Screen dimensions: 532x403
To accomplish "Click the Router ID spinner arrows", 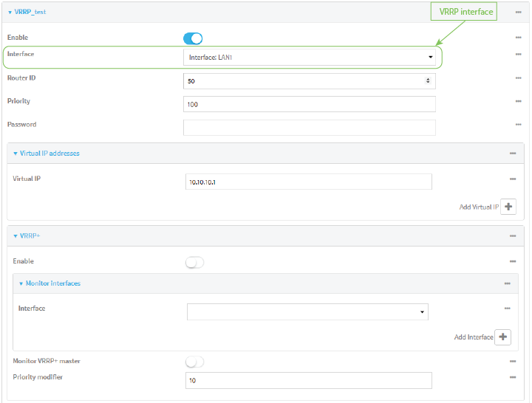I will 429,80.
